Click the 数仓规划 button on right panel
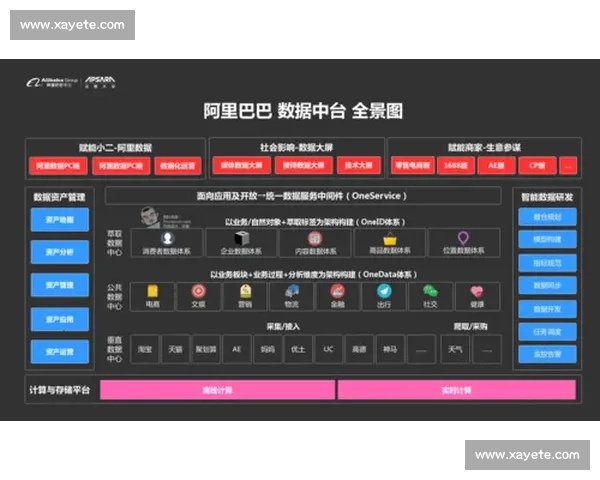Image resolution: width=600 pixels, height=480 pixels. coord(547,217)
